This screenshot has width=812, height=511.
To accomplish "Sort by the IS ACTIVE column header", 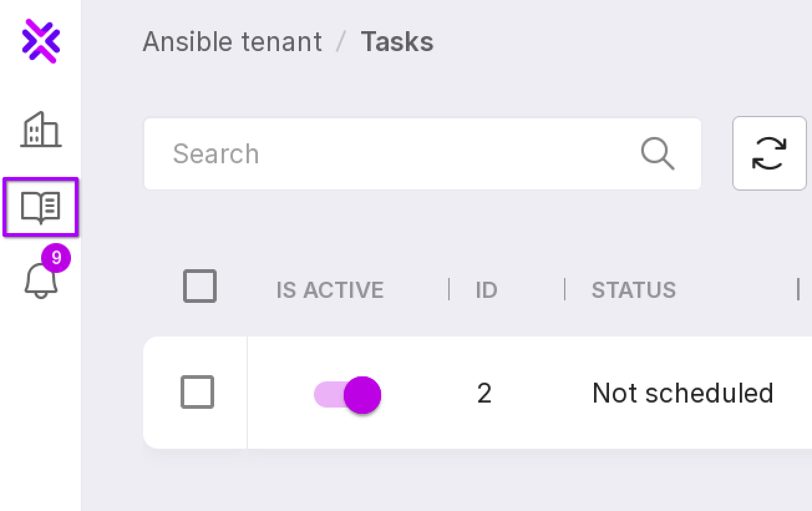I will (330, 290).
